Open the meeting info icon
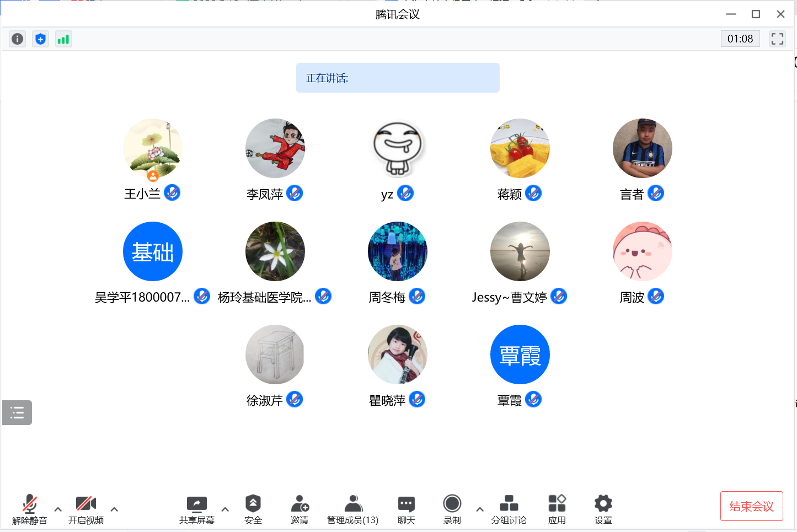Screen dimensions: 797x532 (x=18, y=39)
